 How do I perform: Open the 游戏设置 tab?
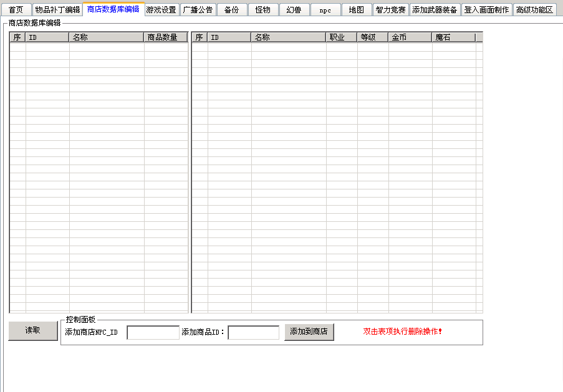[162, 10]
